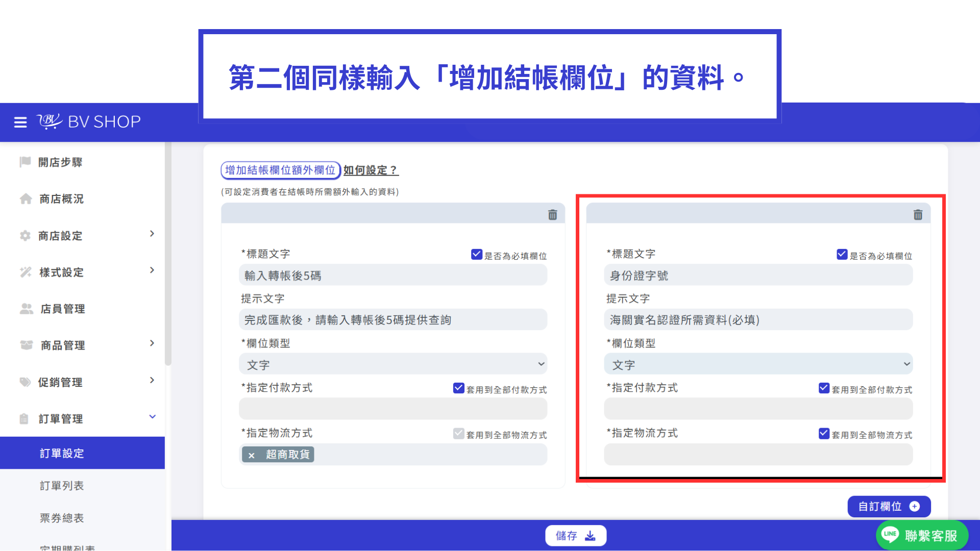Open the hamburger menu icon

(x=20, y=122)
